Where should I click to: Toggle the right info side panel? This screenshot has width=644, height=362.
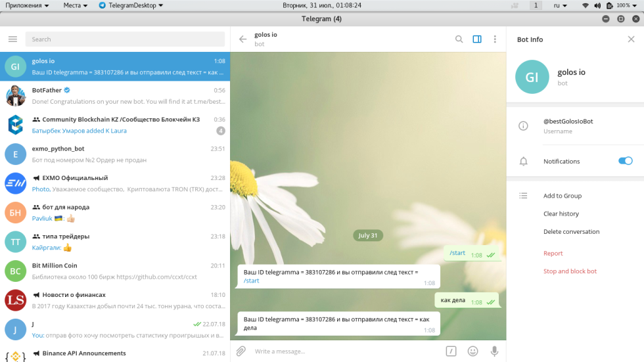point(477,39)
